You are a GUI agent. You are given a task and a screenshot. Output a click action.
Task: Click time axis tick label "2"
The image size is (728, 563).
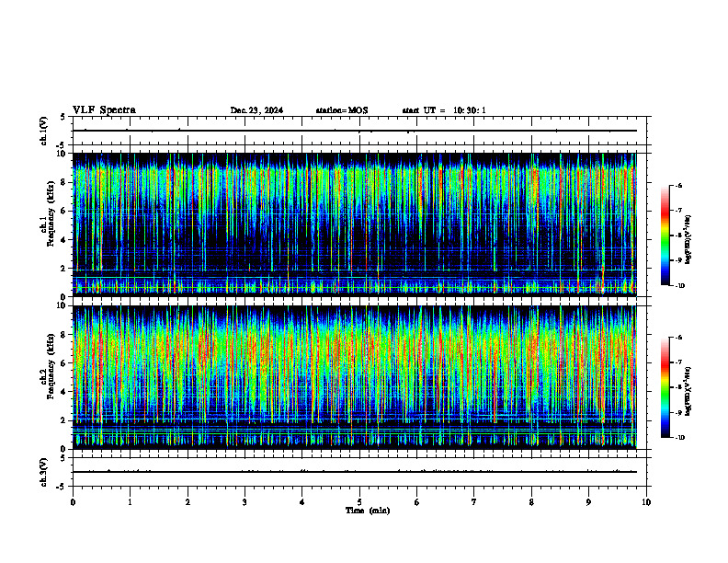[x=188, y=502]
